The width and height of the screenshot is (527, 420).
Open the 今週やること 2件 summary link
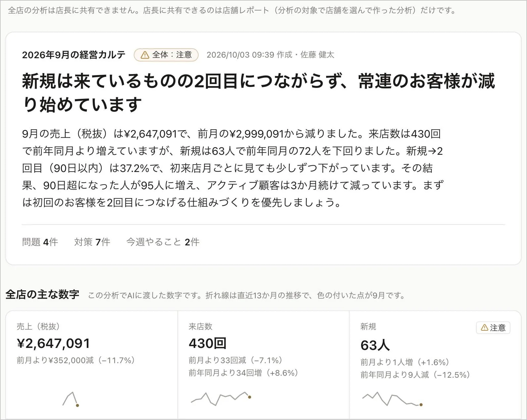click(163, 242)
